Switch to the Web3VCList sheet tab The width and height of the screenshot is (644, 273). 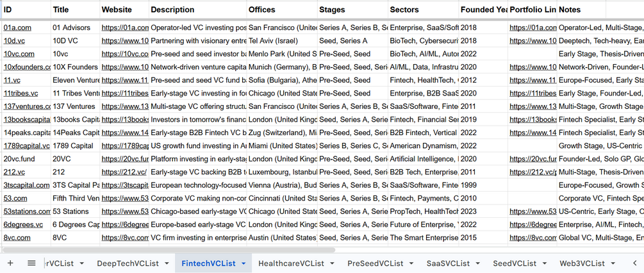[x=582, y=263]
